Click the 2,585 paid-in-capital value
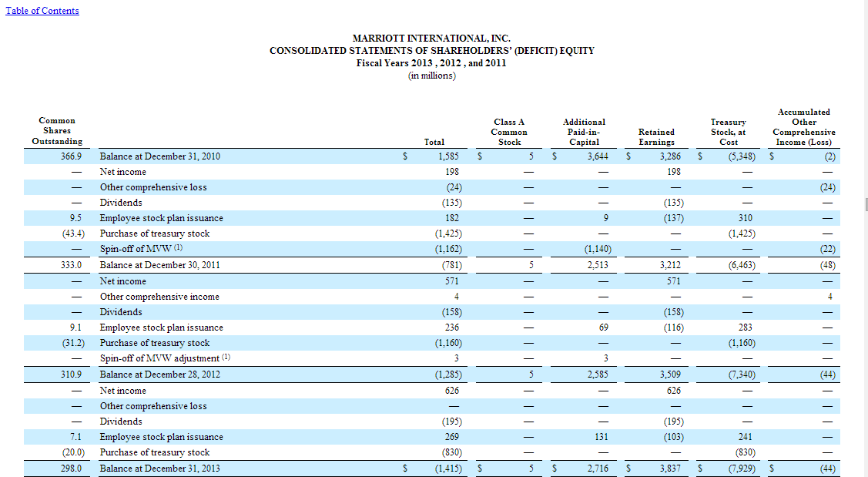The width and height of the screenshot is (868, 477). 598,374
